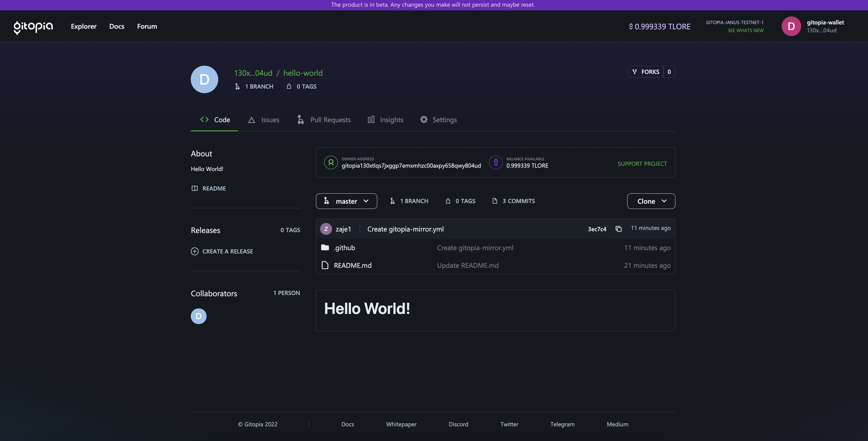868x441 pixels.
Task: Click the Discord link in footer
Action: [x=459, y=424]
